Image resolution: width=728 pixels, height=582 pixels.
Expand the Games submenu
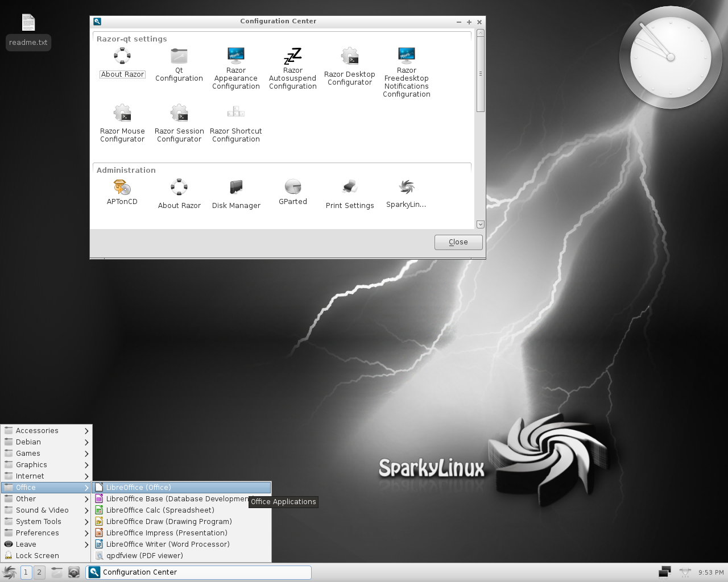(46, 454)
